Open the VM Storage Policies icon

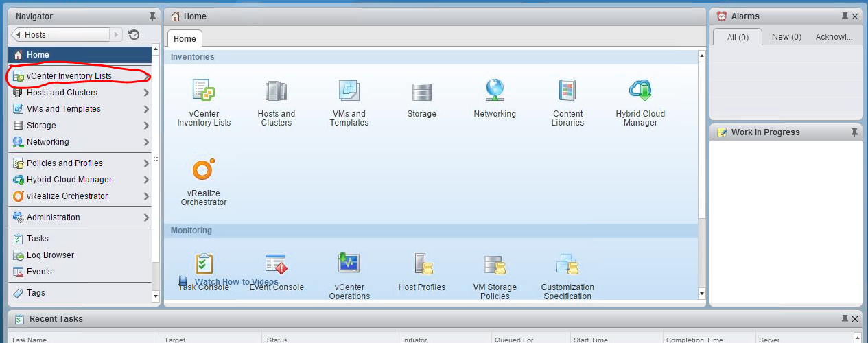(495, 263)
